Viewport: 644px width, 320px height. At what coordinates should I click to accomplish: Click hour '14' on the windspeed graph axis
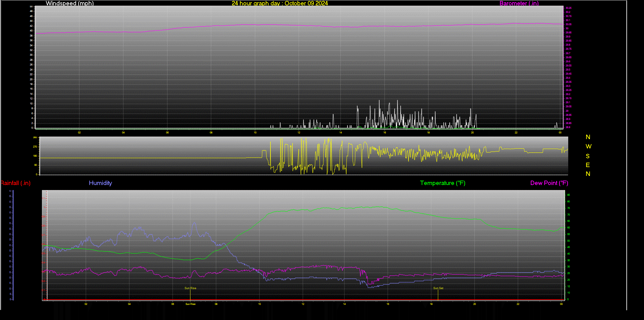click(x=341, y=132)
